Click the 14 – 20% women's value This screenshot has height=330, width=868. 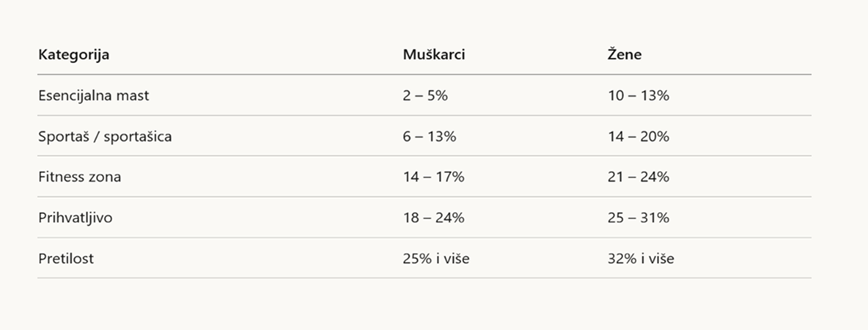point(639,136)
